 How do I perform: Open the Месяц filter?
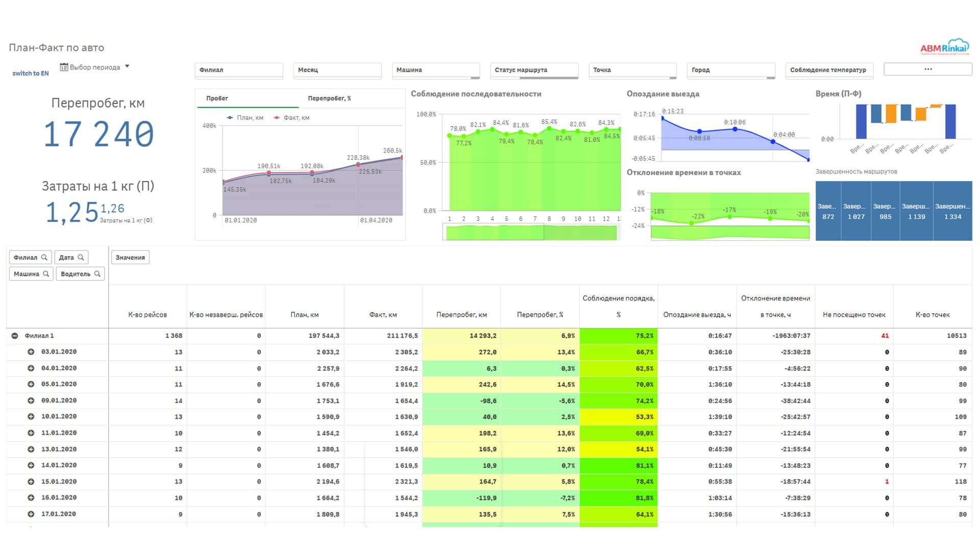[337, 70]
